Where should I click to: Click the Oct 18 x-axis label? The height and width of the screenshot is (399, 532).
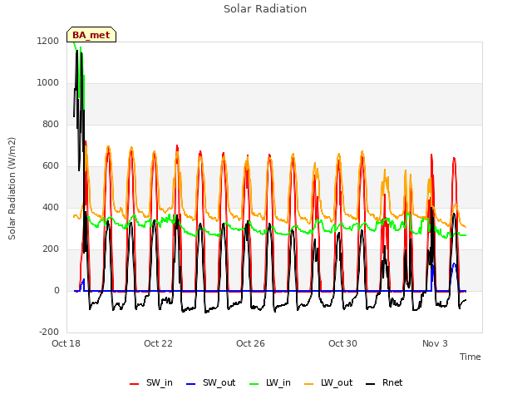coord(66,343)
